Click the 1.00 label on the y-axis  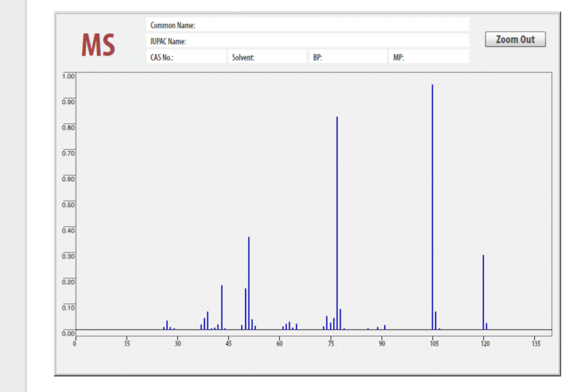coord(68,75)
